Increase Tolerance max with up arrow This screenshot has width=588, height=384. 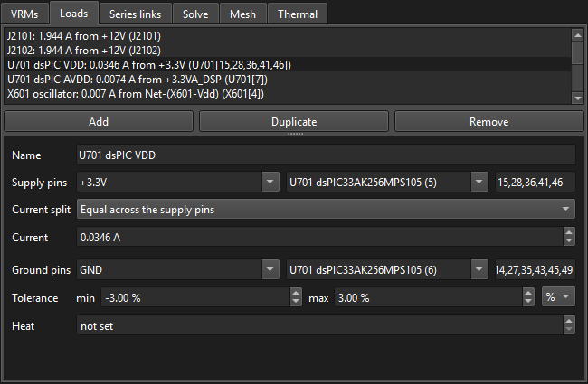tap(528, 293)
